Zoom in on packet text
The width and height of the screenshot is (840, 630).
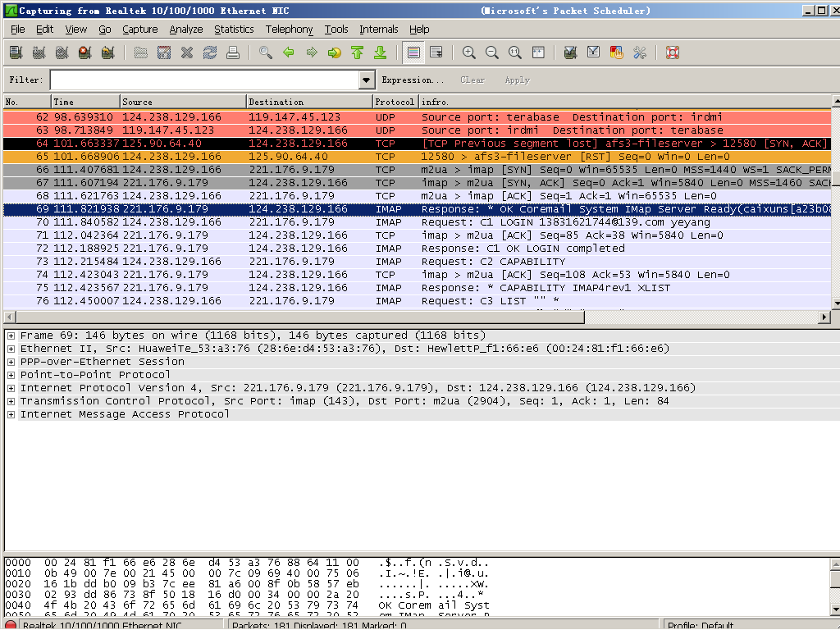[x=468, y=52]
